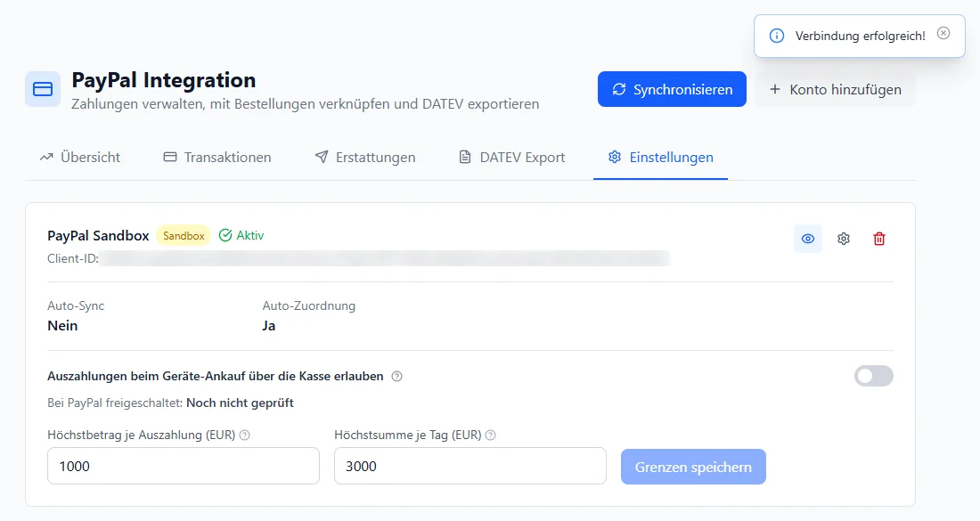The image size is (980, 521).
Task: Click the green check icon beside Aktiv
Action: coord(225,235)
